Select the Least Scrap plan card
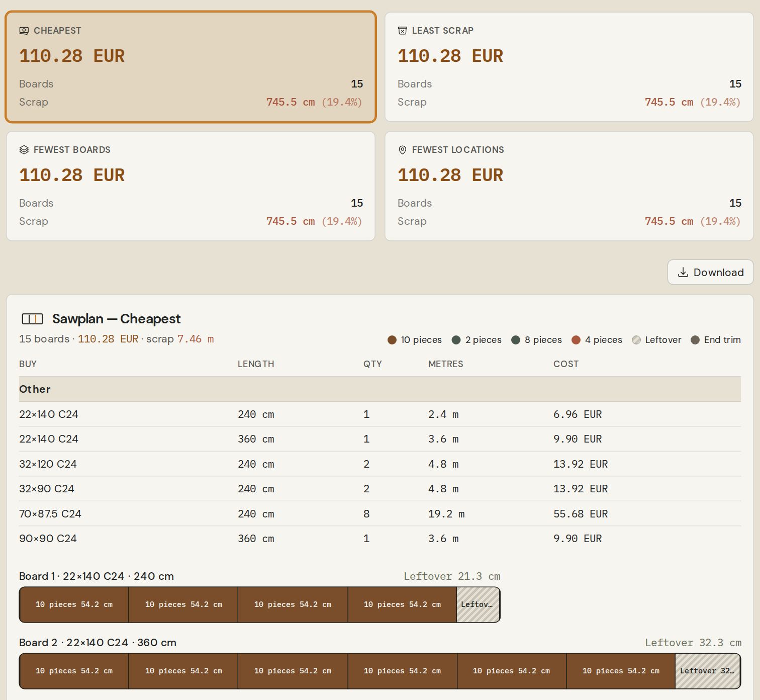 tap(569, 67)
